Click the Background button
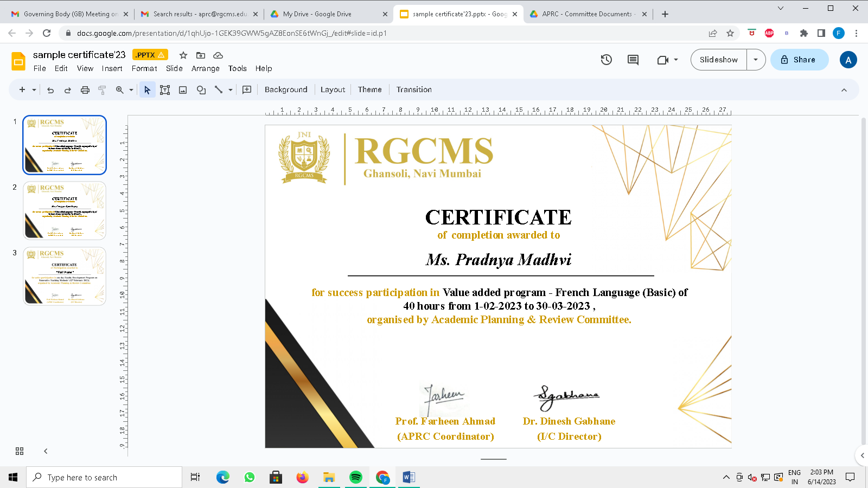868x488 pixels. pos(286,90)
